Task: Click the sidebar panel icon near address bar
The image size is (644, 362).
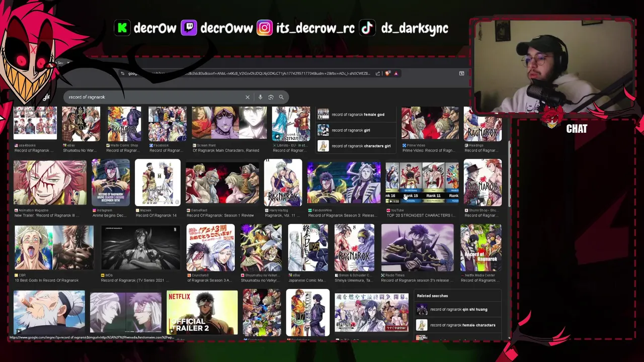Action: click(461, 73)
